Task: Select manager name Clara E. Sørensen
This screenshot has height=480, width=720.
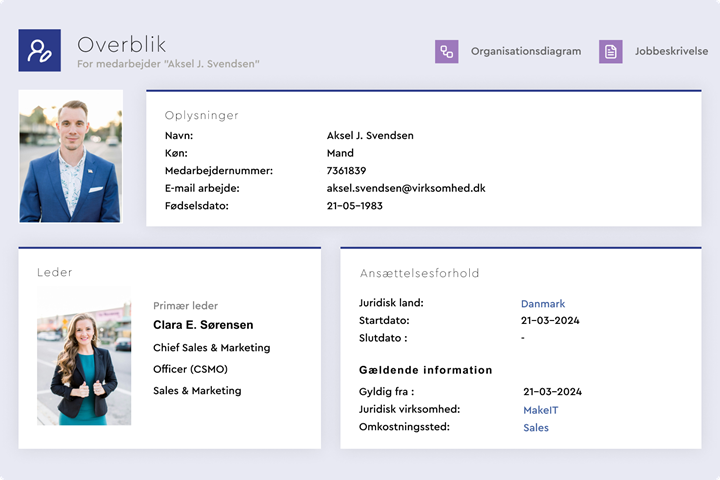Action: pos(203,325)
